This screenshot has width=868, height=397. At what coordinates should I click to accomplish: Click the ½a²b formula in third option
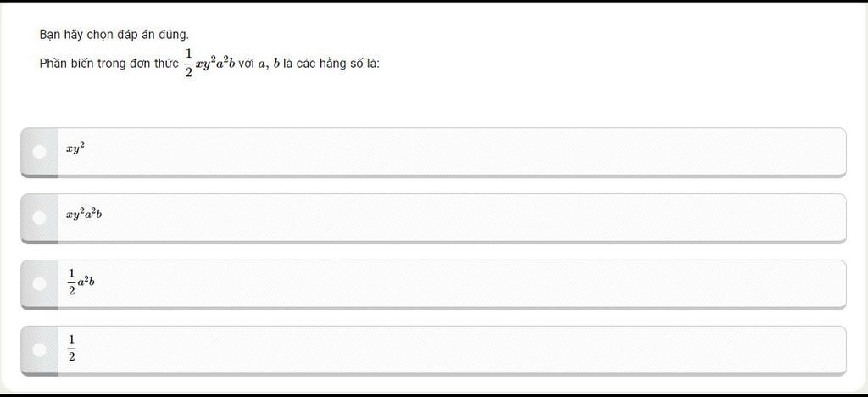click(81, 282)
